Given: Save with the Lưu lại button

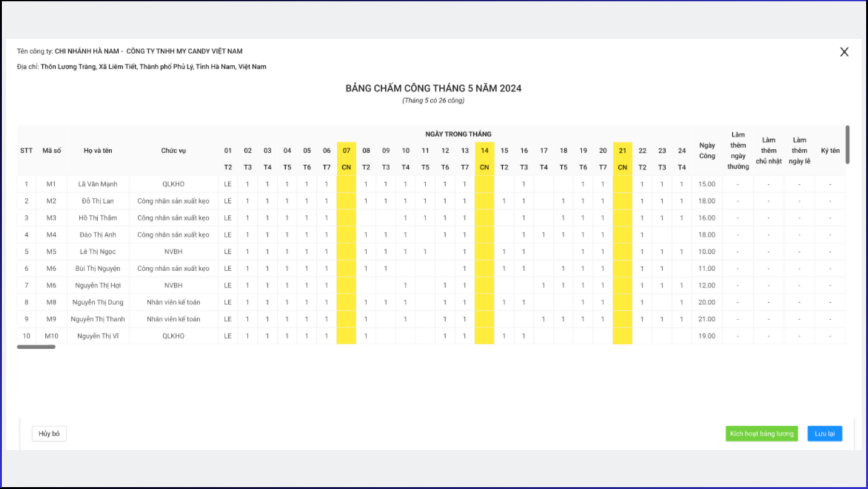Looking at the screenshot, I should [825, 434].
